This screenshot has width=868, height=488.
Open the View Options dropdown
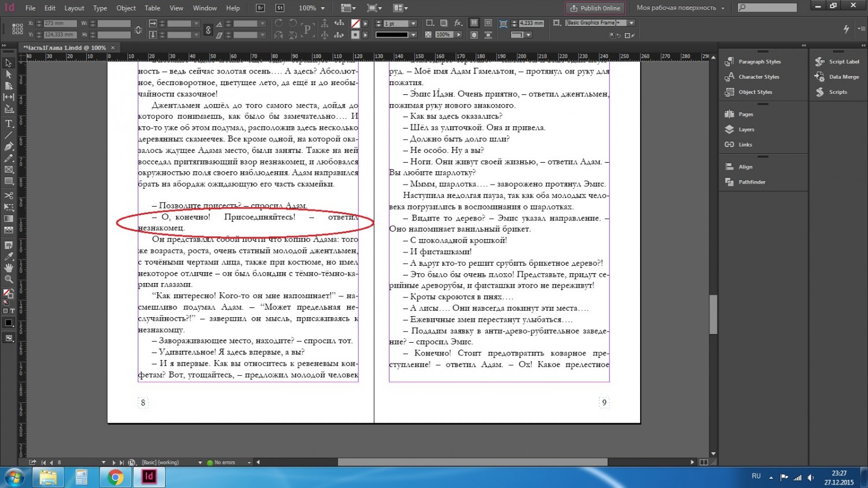(x=348, y=8)
